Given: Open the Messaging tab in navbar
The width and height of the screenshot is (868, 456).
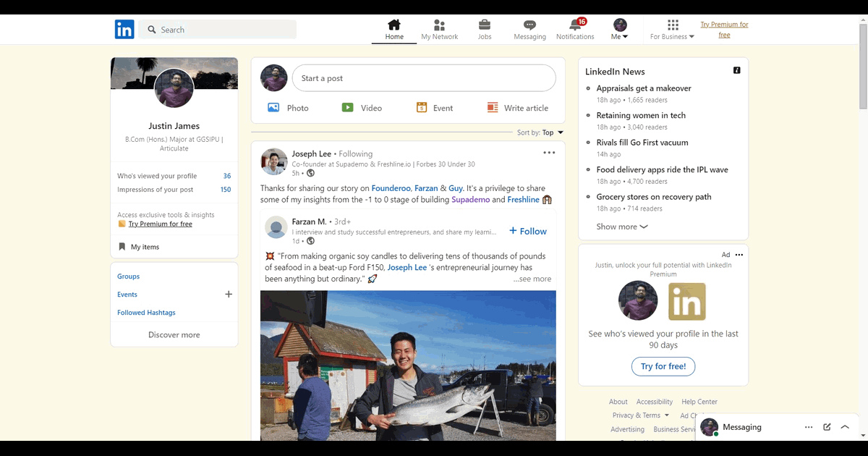Looking at the screenshot, I should [x=529, y=30].
